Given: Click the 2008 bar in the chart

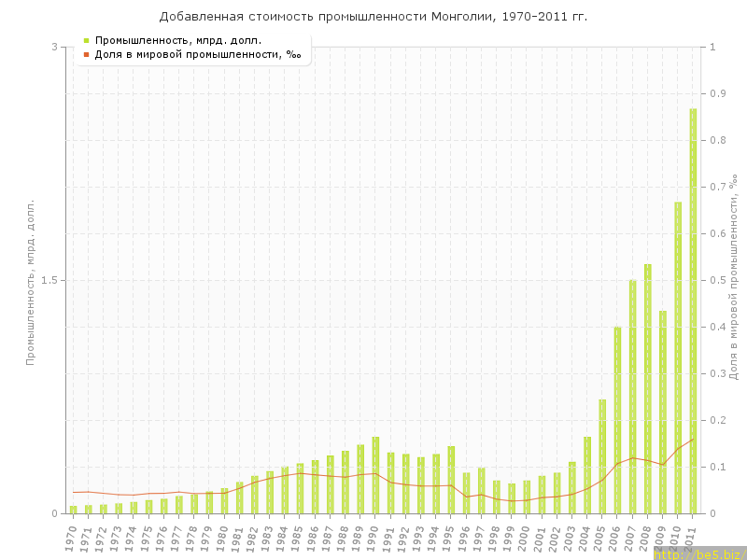Looking at the screenshot, I should click(x=647, y=388).
